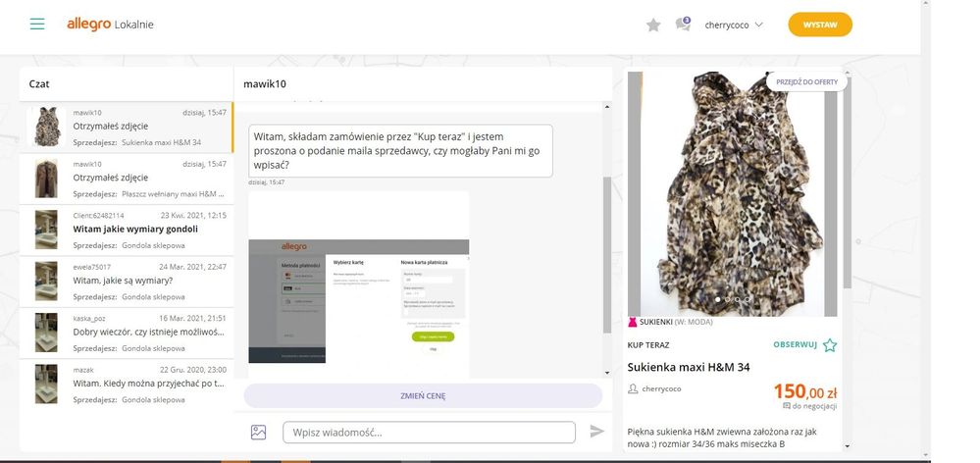Viewport: 980px width, 463px height.
Task: Click the star icon beside OBSERWUJ
Action: tap(829, 345)
